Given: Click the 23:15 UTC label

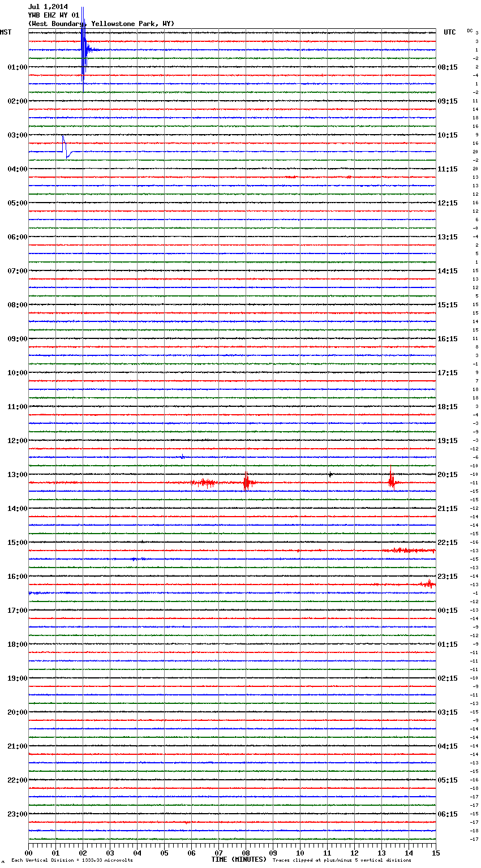Looking at the screenshot, I should (x=448, y=576).
